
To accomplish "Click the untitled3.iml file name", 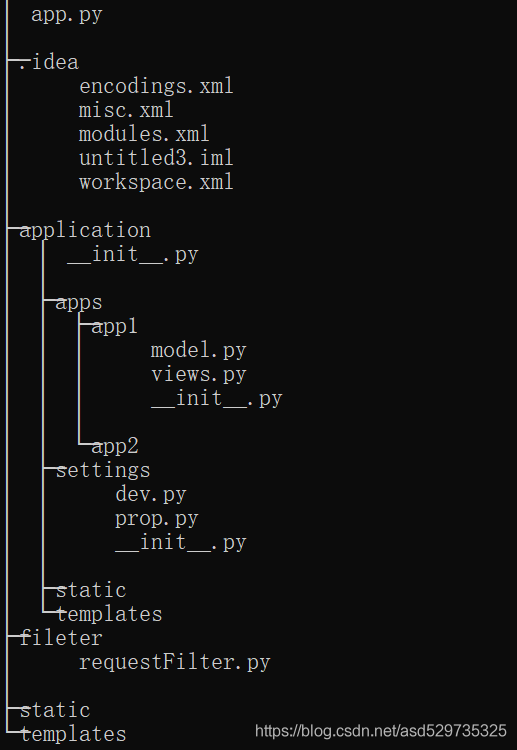I will 156,158.
